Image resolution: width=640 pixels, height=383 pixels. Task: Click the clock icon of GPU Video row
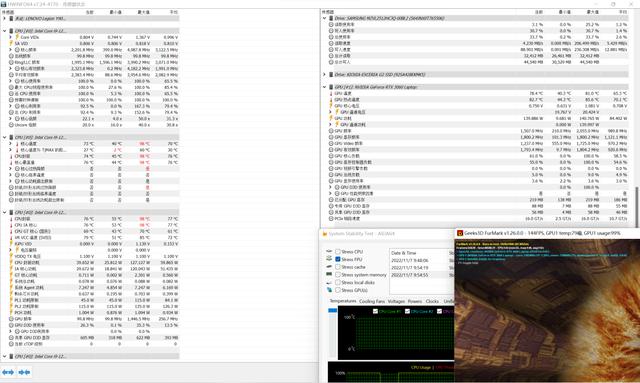pyautogui.click(x=331, y=143)
